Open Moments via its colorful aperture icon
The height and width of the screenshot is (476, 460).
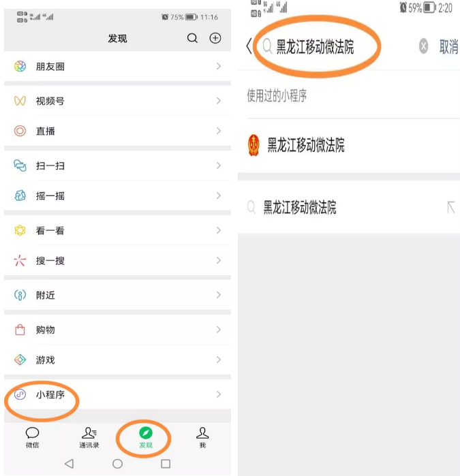[20, 66]
